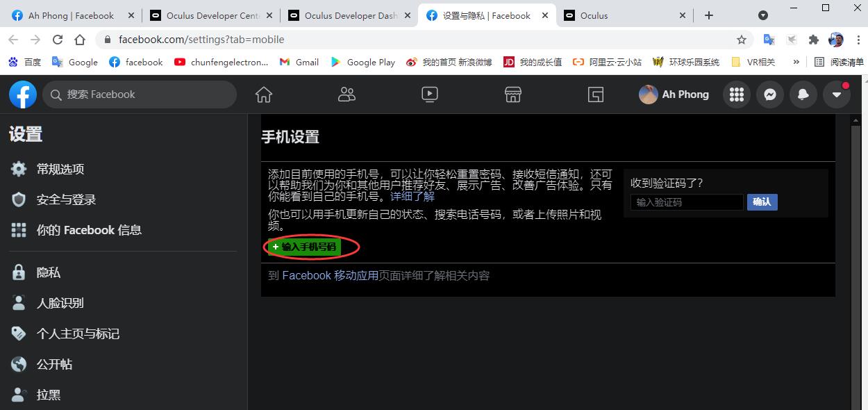The width and height of the screenshot is (868, 410).
Task: Open the VR相关 bookmarks folder
Action: 753,62
